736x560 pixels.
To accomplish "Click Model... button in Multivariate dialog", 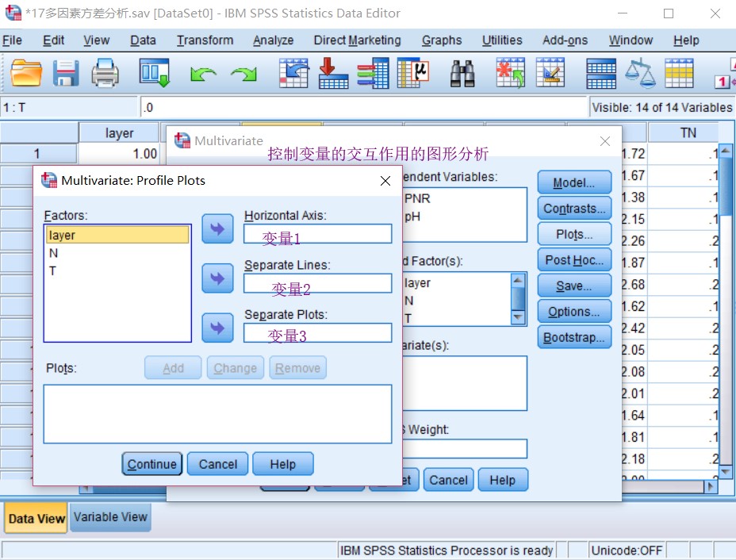I will [x=574, y=182].
